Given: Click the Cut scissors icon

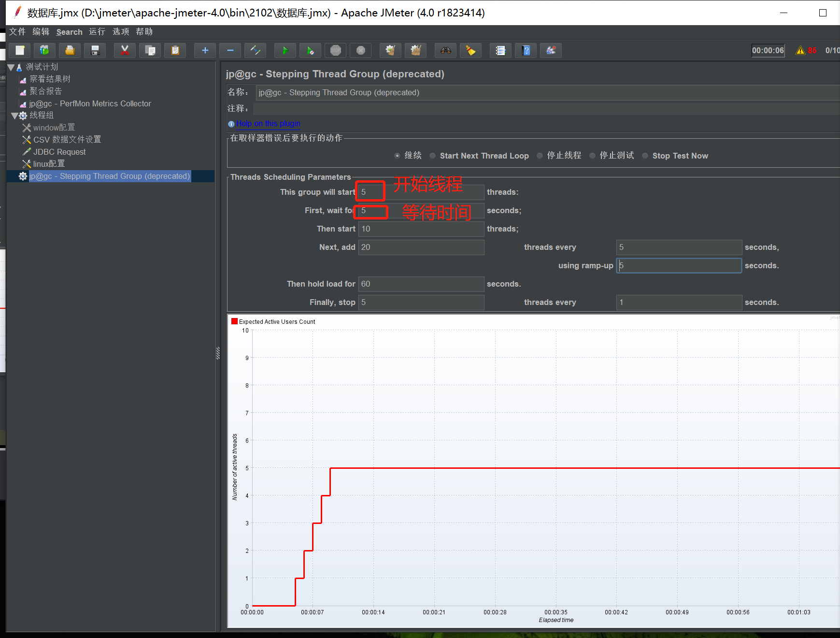Looking at the screenshot, I should pos(125,50).
